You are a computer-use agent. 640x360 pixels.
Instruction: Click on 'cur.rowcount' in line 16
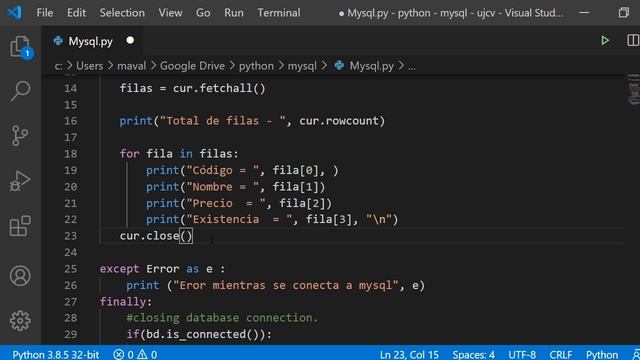339,121
